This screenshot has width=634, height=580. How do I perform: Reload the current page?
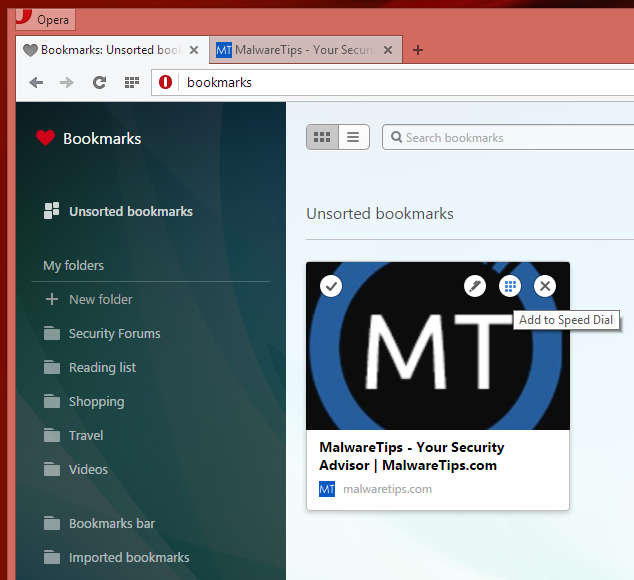coord(99,83)
